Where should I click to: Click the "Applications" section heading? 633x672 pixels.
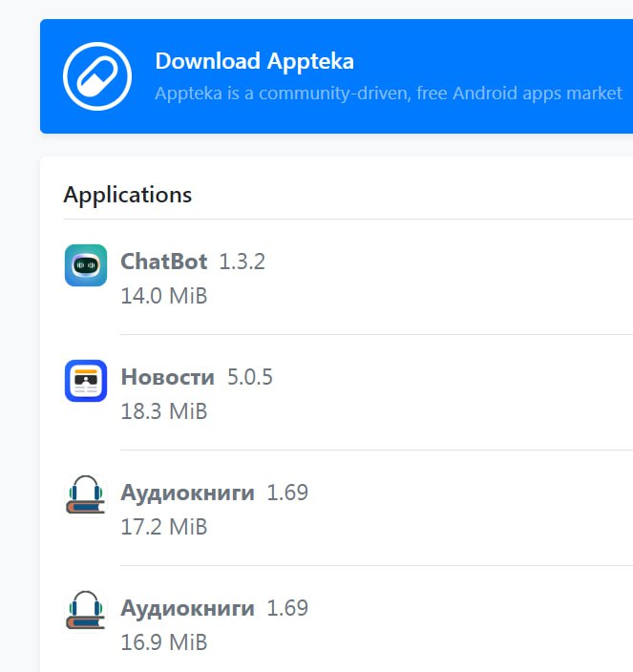pos(127,195)
